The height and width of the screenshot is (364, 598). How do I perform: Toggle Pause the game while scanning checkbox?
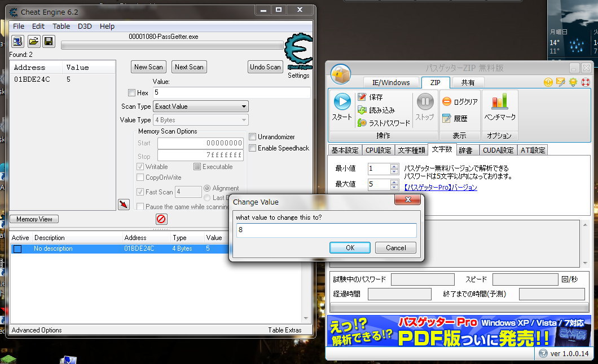pyautogui.click(x=140, y=206)
